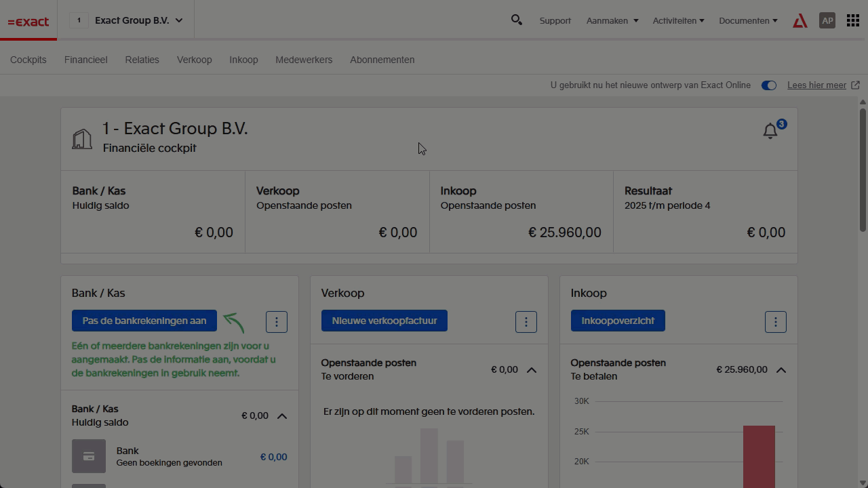Viewport: 868px width, 488px height.
Task: Select the Inkoop € 25.960,00 summary tile
Action: (521, 211)
